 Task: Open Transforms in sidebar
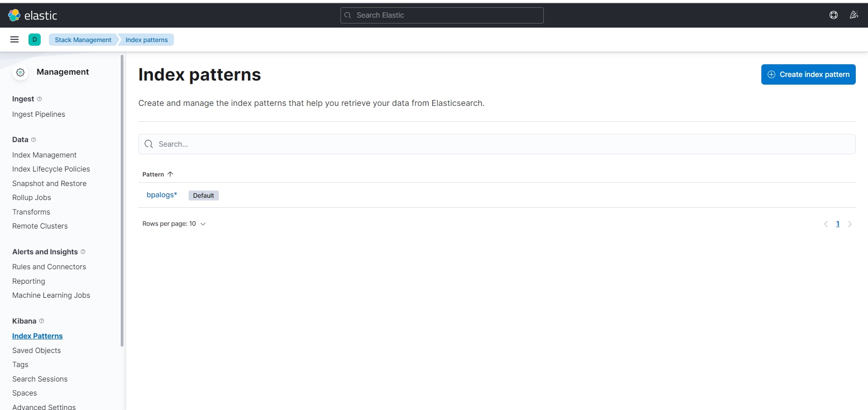point(31,212)
